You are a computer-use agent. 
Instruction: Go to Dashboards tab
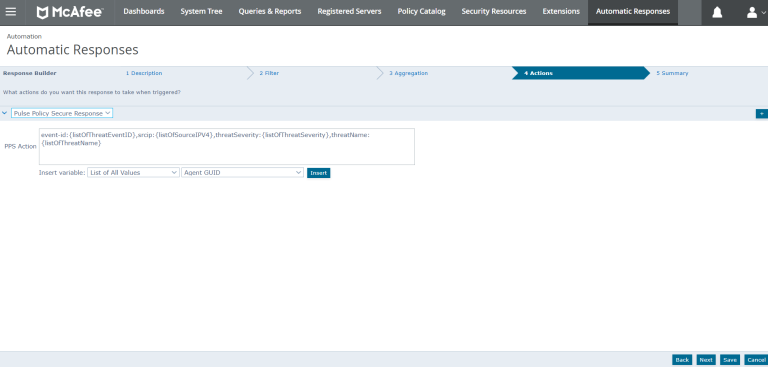coord(144,11)
